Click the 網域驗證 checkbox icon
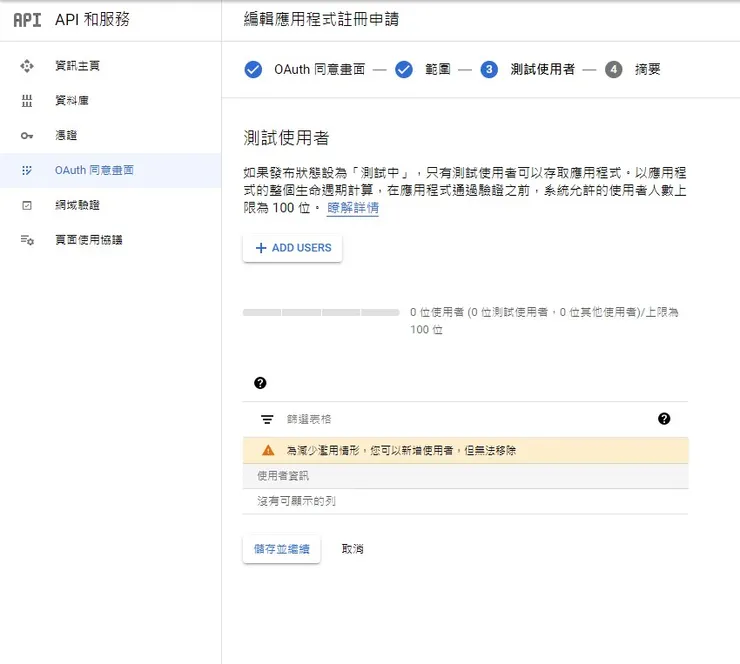740x664 pixels. point(27,205)
